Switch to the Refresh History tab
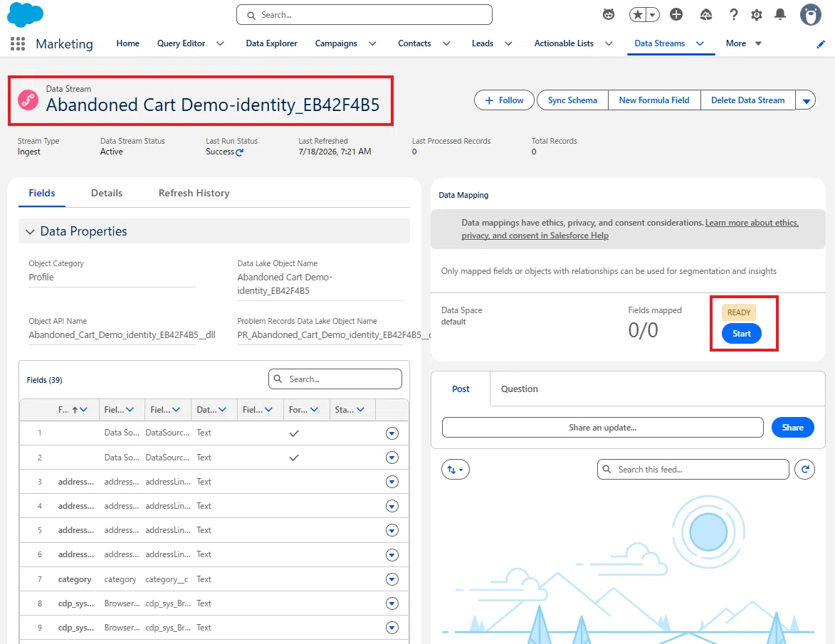This screenshot has height=644, width=835. point(194,194)
